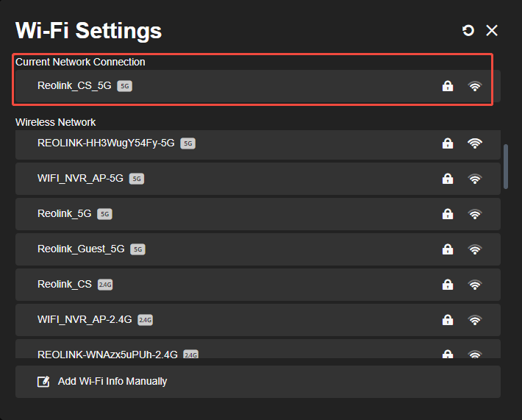Screen dimensions: 522x420
Task: Click lock icon for Reolink_CS_5G
Action: [x=448, y=86]
